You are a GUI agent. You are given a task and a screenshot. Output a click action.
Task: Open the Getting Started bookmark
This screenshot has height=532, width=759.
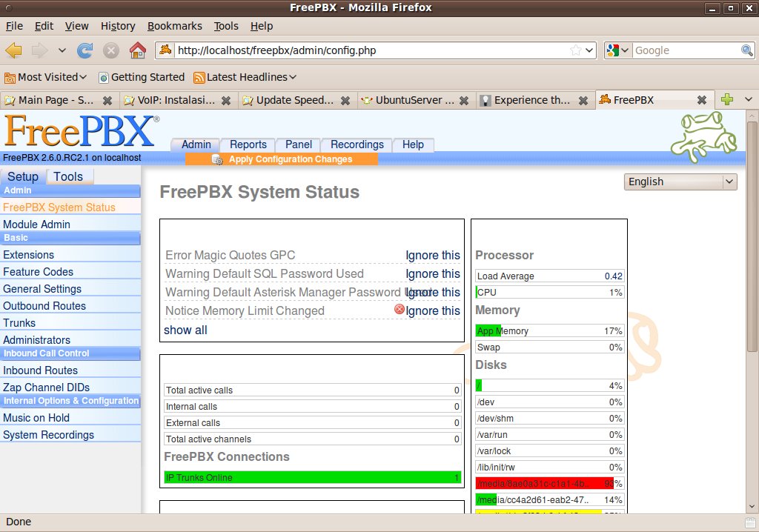[x=142, y=78]
